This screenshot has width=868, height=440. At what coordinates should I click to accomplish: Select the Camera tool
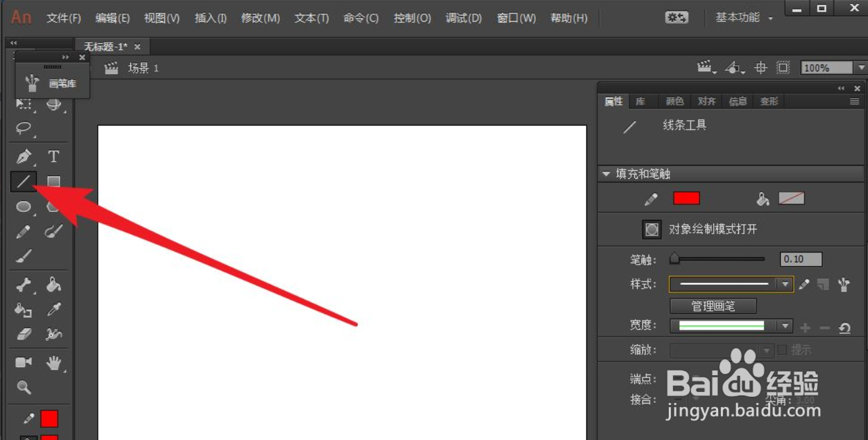24,362
